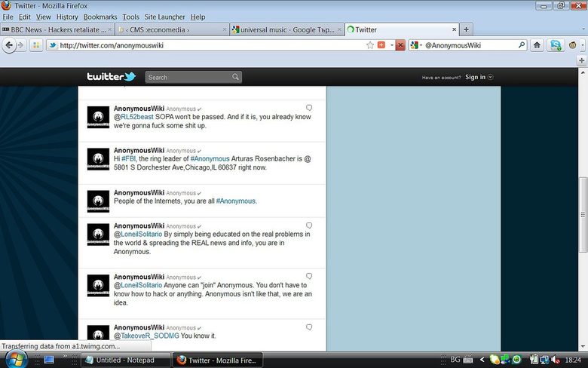
Task: Click the Twitter bird site icon in address bar
Action: point(53,45)
